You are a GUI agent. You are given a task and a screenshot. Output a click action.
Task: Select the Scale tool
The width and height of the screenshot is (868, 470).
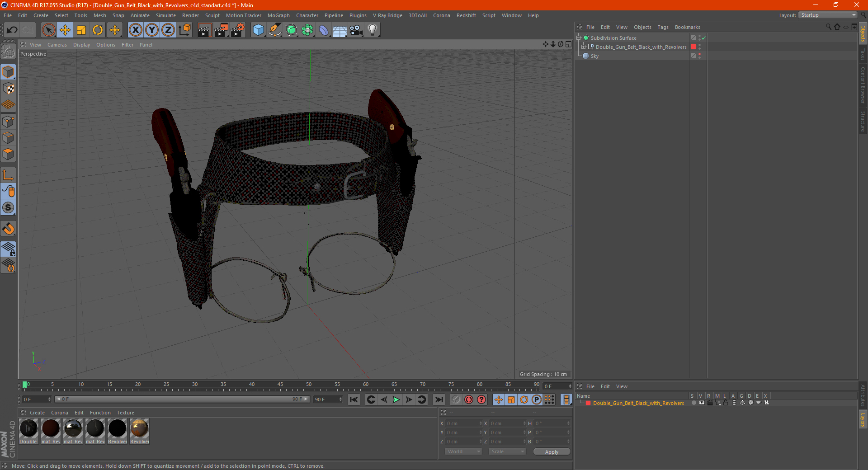click(x=81, y=30)
